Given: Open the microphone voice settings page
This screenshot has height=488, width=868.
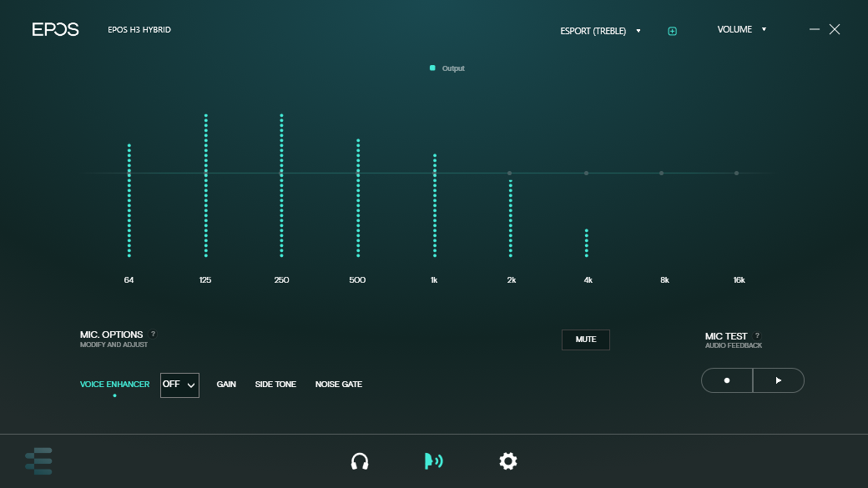Looking at the screenshot, I should (433, 460).
